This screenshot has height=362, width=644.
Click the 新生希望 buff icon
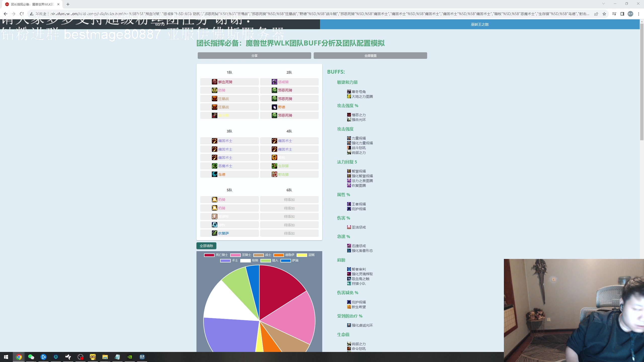(x=349, y=307)
